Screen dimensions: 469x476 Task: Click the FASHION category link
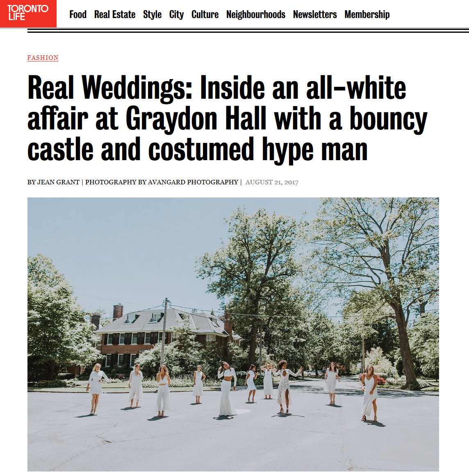pos(43,58)
